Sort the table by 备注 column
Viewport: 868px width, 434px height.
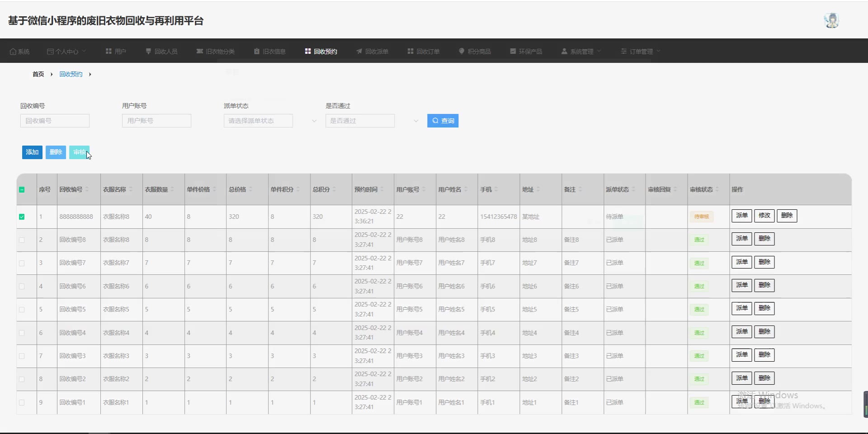point(580,189)
